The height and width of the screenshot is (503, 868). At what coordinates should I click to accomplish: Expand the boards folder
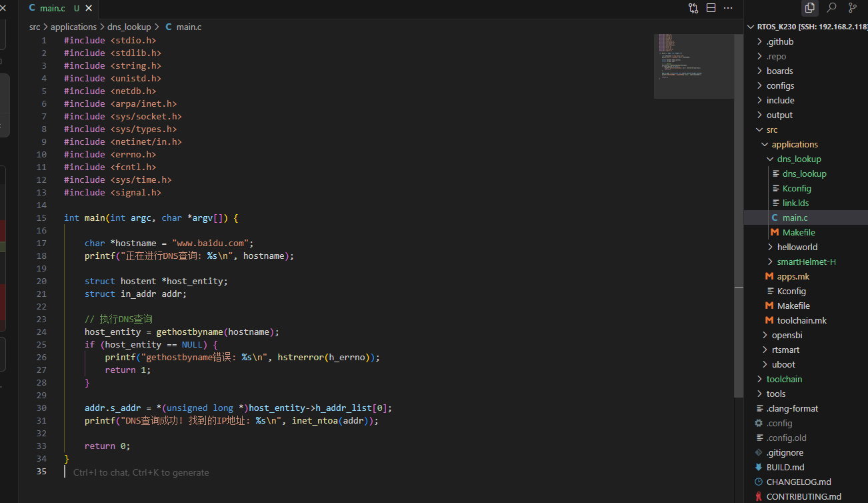[760, 71]
